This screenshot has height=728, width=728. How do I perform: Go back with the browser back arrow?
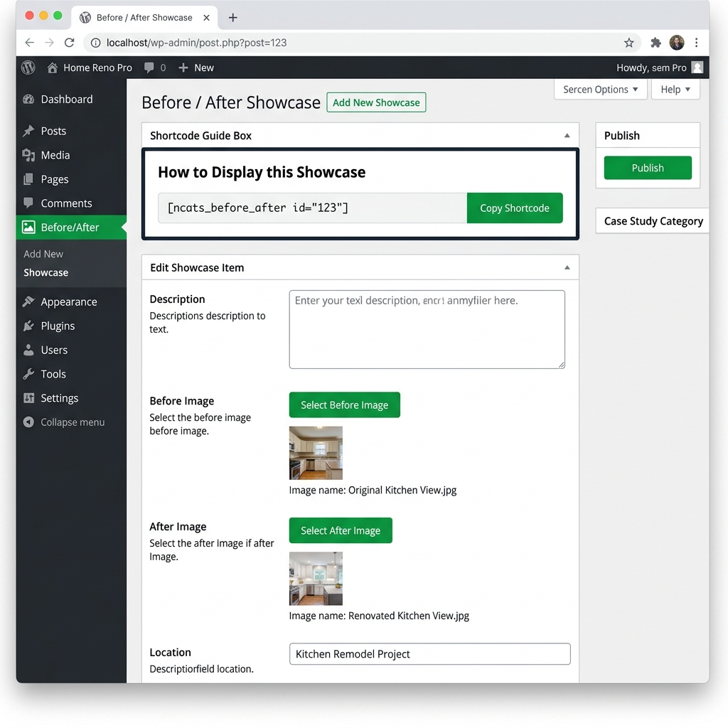point(30,43)
